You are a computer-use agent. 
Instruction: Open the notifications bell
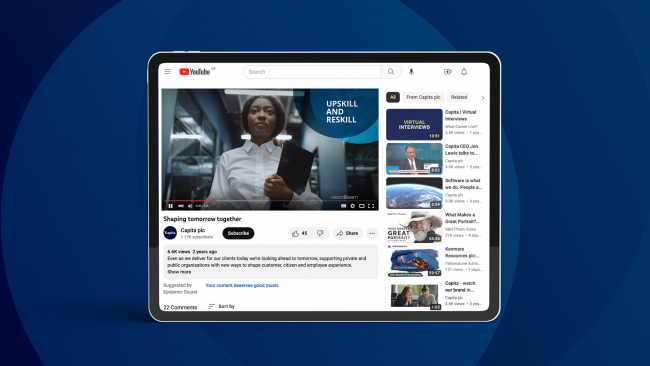pos(464,72)
